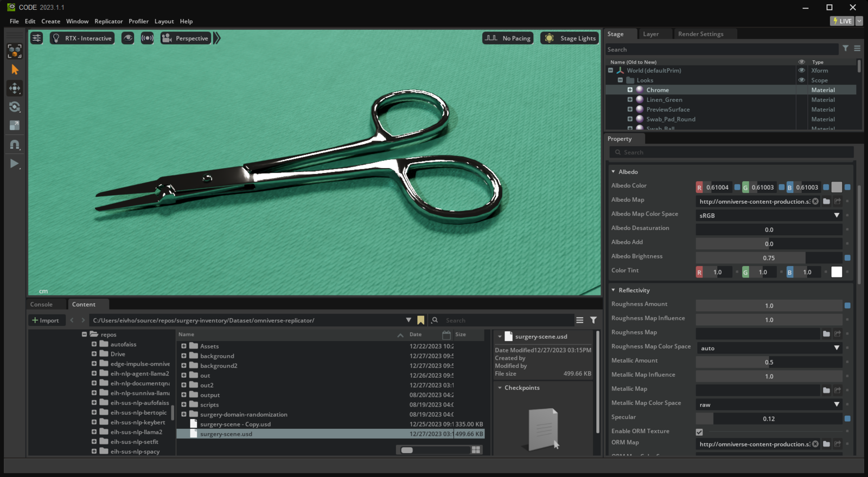The image size is (868, 477).
Task: Toggle visibility eye for Looks scope
Action: [x=801, y=80]
